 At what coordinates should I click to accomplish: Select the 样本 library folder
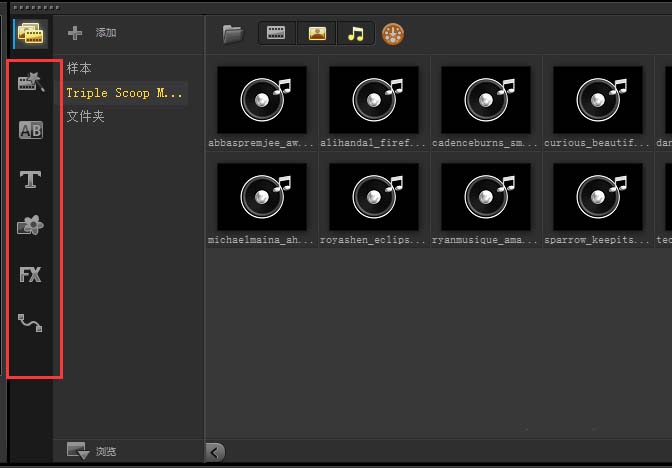tap(79, 69)
